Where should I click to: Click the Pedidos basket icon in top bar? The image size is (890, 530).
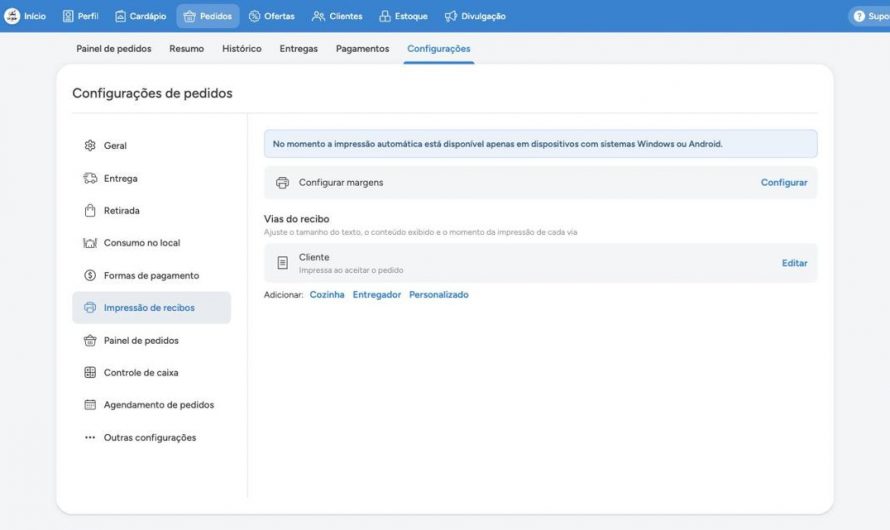(x=190, y=16)
